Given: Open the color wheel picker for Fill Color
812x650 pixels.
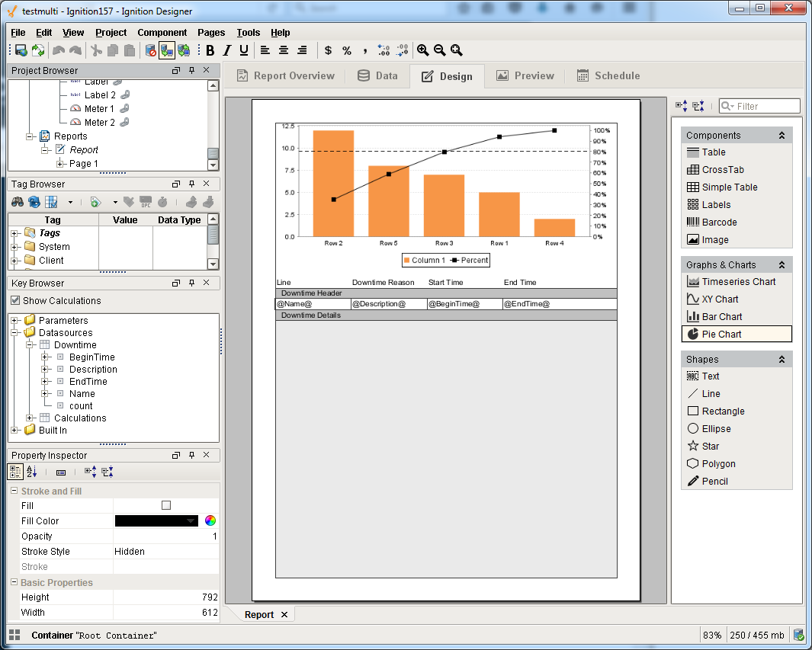Looking at the screenshot, I should [210, 521].
